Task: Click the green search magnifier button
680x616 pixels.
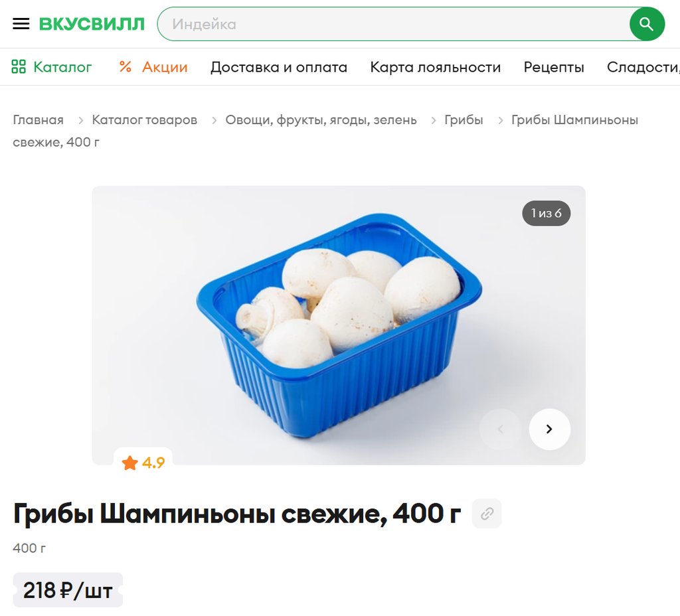Action: (647, 24)
